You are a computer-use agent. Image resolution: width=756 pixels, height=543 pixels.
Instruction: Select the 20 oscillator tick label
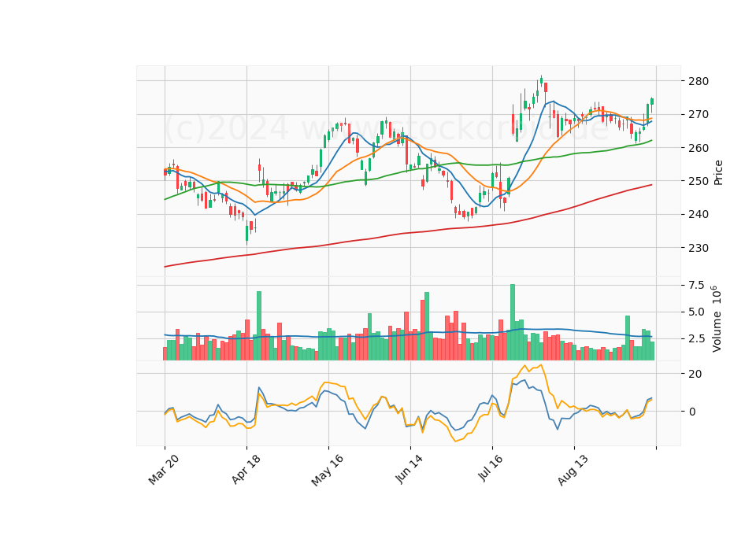tap(695, 374)
